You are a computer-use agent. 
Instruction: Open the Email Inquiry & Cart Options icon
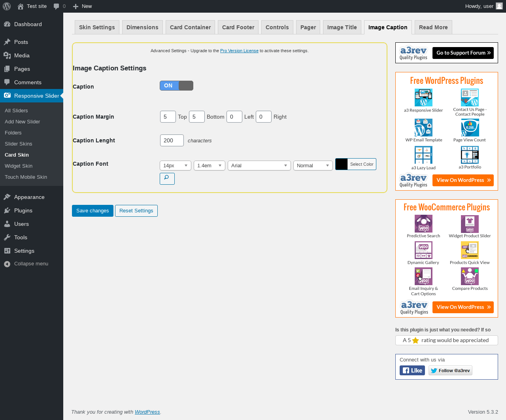423,276
